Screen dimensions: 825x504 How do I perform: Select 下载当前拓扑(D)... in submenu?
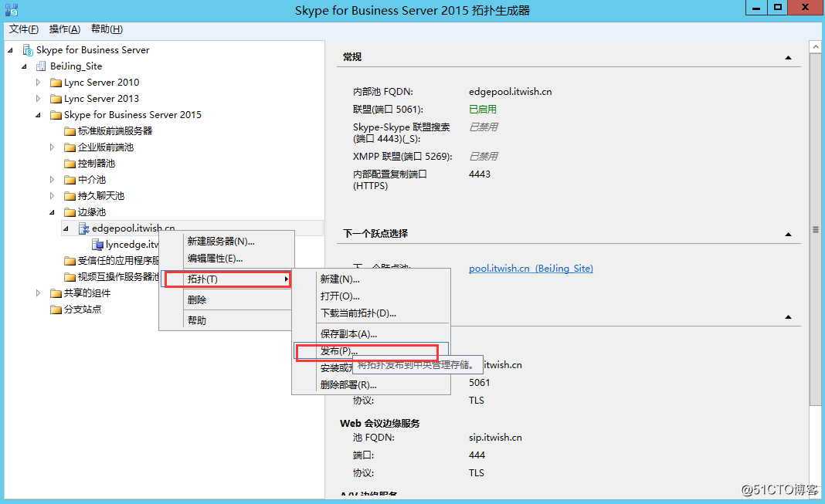(x=371, y=313)
